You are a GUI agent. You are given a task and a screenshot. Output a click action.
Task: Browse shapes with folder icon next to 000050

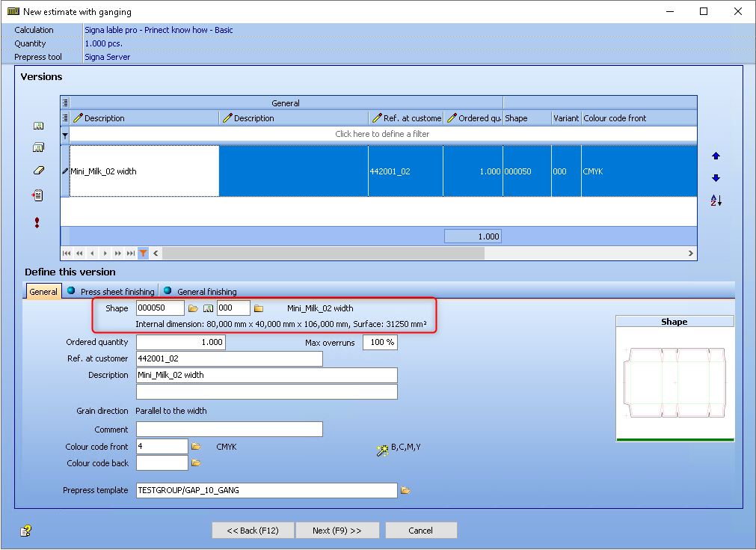click(x=194, y=308)
